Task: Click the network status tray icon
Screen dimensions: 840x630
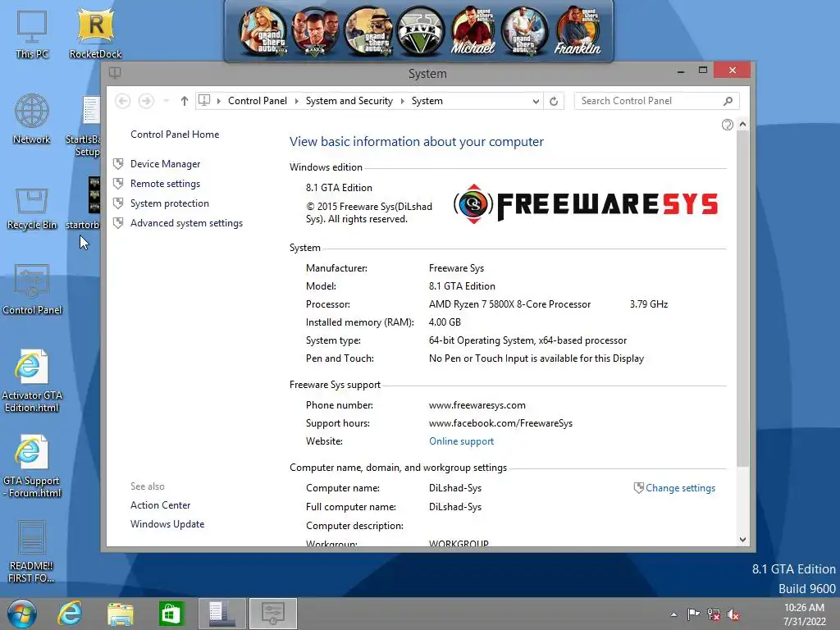Action: [x=713, y=614]
